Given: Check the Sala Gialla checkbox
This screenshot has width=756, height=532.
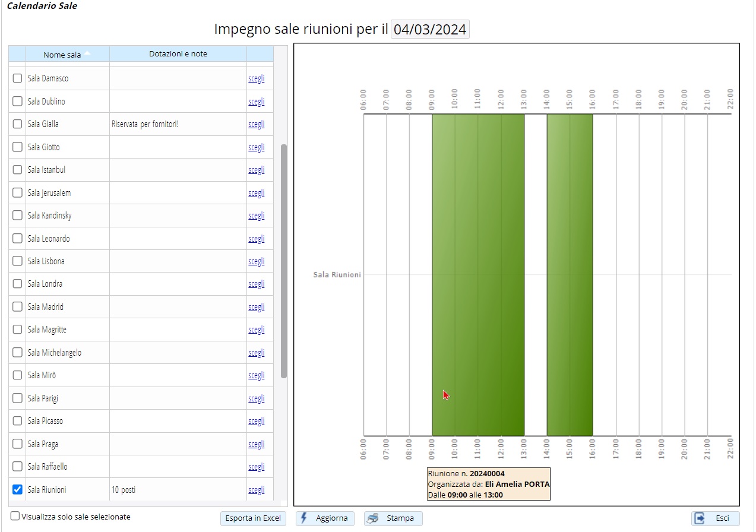Looking at the screenshot, I should [x=18, y=124].
